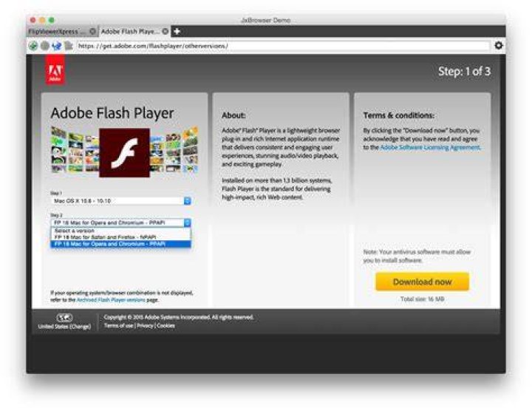Expand the Step 2 version dropdown arrow
The width and height of the screenshot is (532, 411).
point(187,223)
